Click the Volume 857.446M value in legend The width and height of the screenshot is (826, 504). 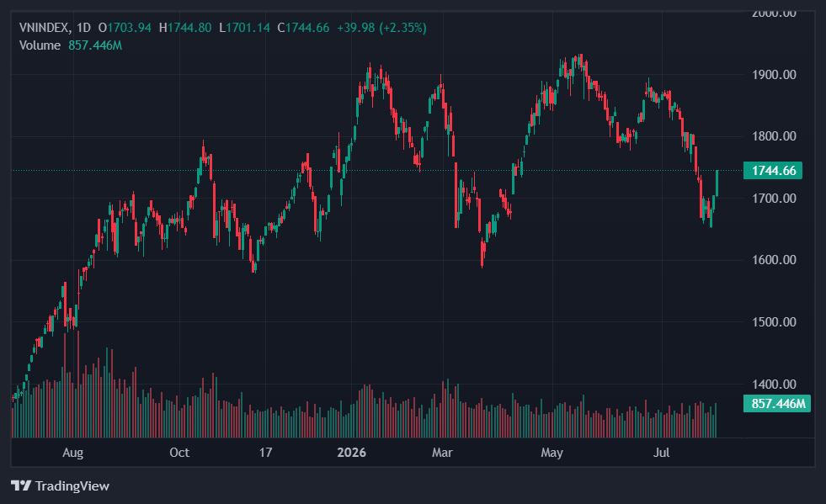tap(95, 45)
